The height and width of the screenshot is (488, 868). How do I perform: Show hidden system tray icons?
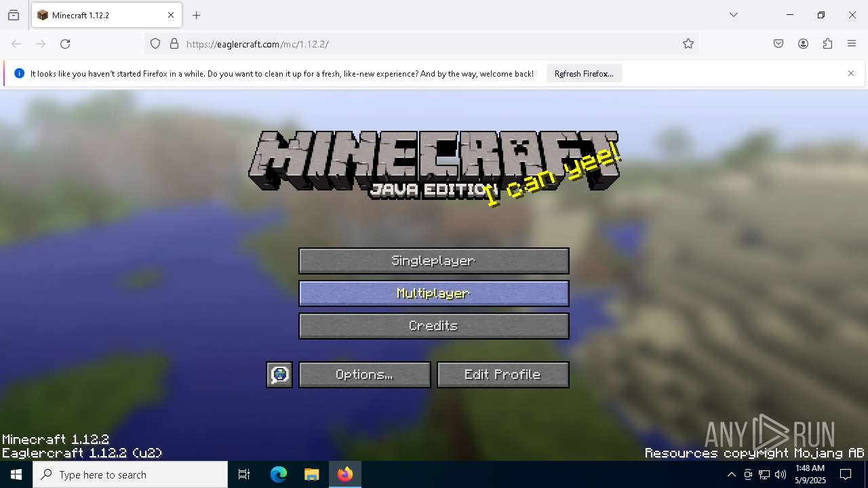coord(731,474)
